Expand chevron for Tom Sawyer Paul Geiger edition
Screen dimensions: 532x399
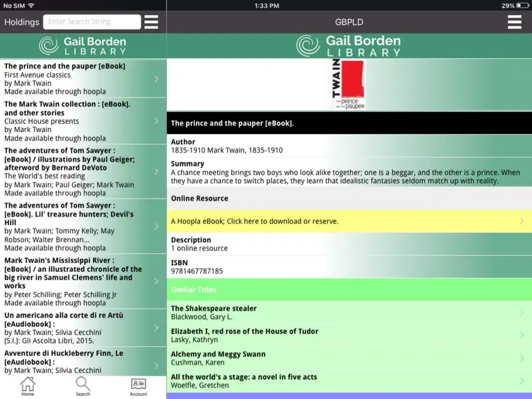tap(156, 171)
